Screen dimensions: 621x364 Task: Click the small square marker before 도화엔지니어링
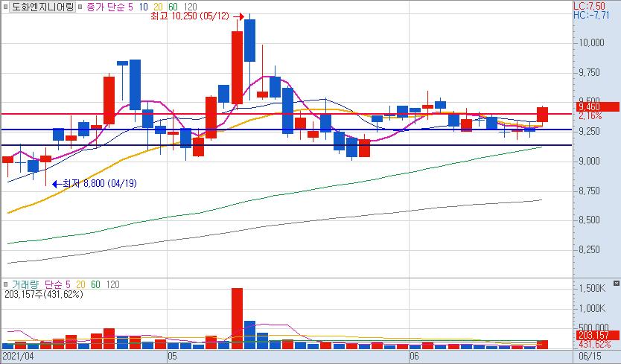tap(5, 7)
